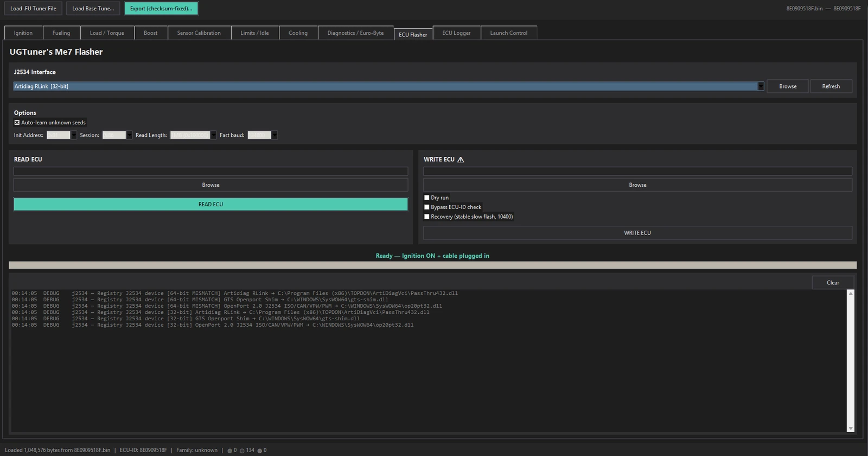Switch to Sensor Calibration tab
This screenshot has height=456, width=868.
[199, 33]
